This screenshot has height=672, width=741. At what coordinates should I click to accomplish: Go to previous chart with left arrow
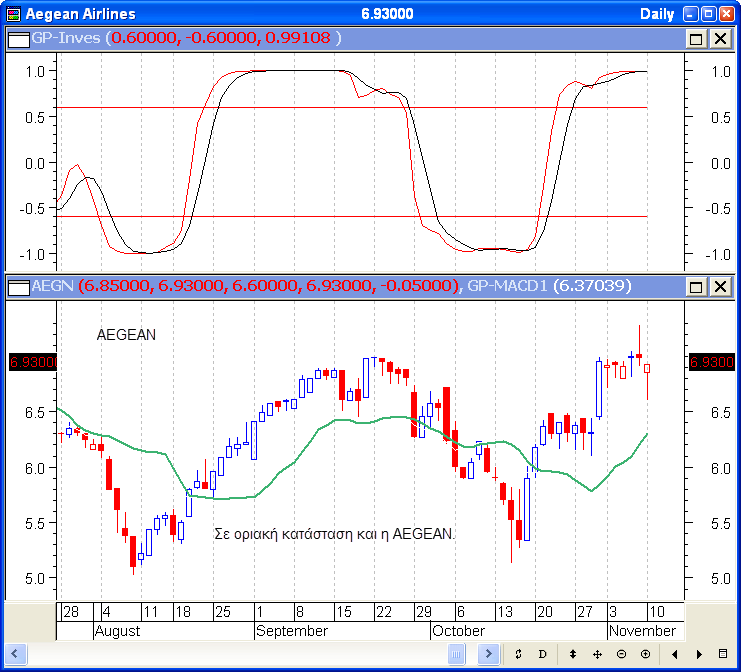pyautogui.click(x=675, y=654)
